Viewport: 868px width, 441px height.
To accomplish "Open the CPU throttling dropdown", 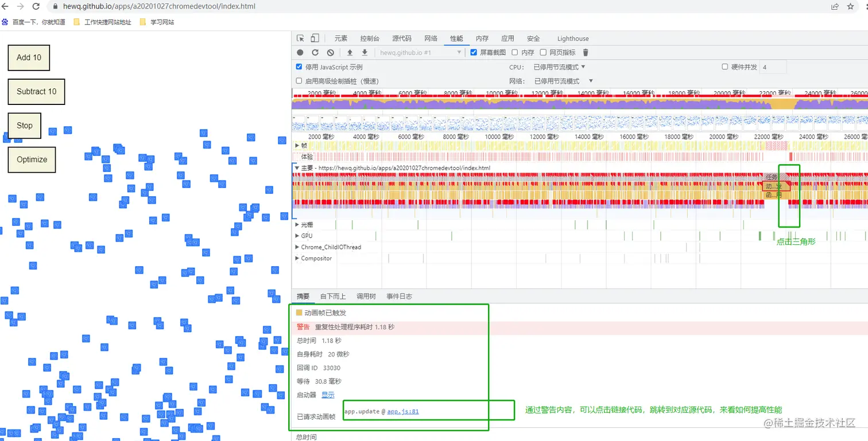I will click(559, 67).
